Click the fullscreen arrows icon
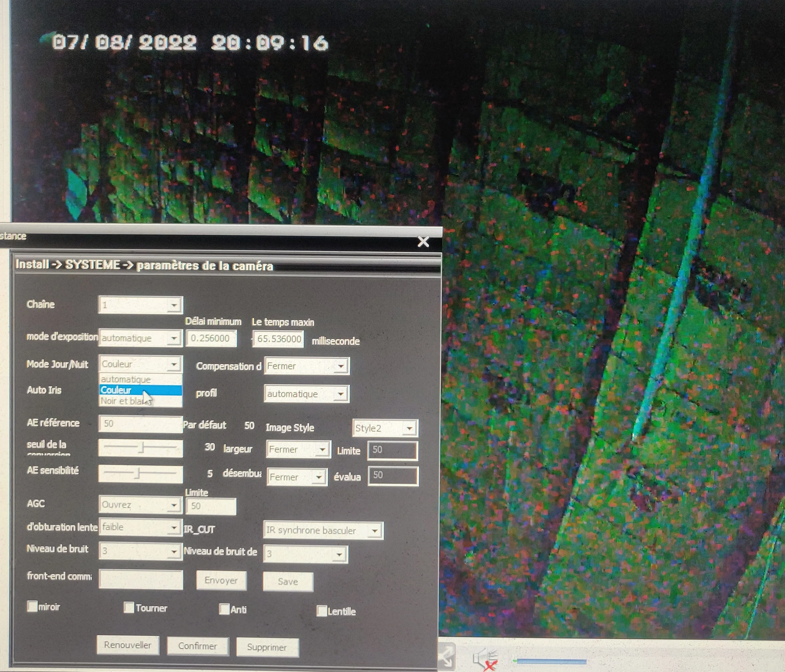This screenshot has width=785, height=672. click(446, 657)
